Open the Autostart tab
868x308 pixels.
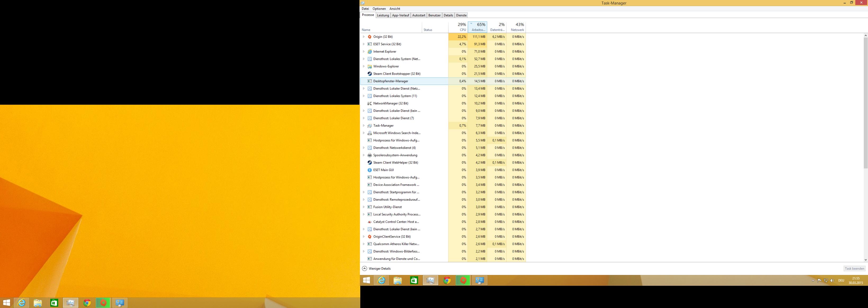pyautogui.click(x=419, y=16)
